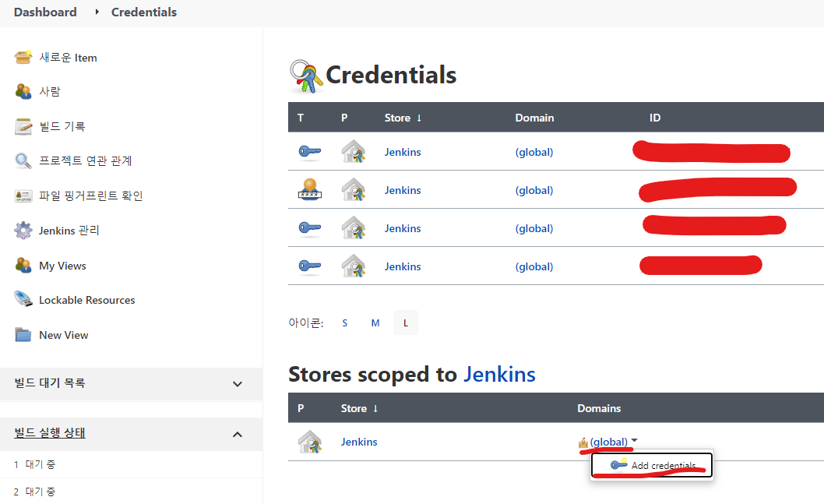The height and width of the screenshot is (504, 824).
Task: Open the 새로운 Item link
Action: tap(69, 58)
